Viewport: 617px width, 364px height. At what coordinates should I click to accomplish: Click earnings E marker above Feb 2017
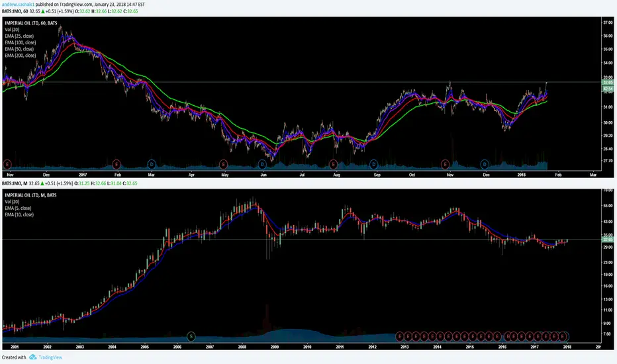click(x=116, y=163)
